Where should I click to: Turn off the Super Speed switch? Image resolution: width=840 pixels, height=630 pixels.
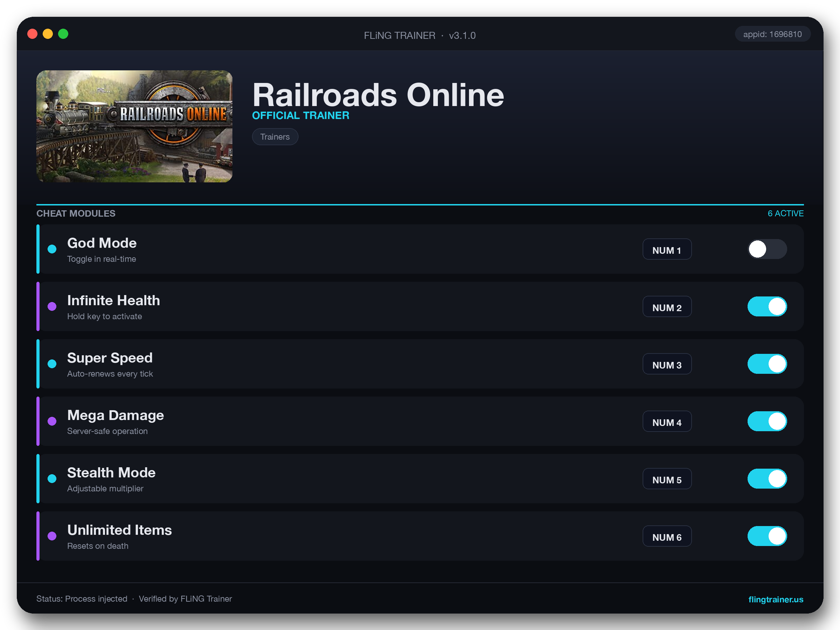pyautogui.click(x=767, y=364)
